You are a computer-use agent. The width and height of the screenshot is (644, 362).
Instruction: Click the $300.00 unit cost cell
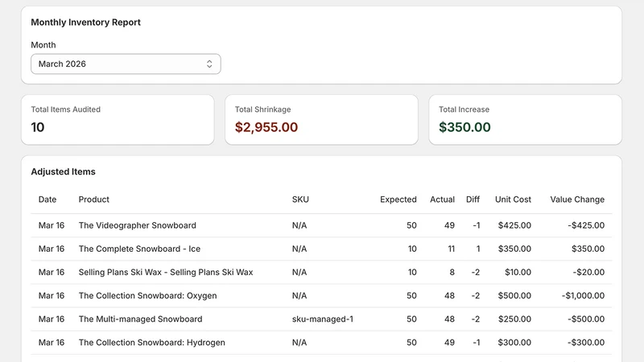coord(514,343)
